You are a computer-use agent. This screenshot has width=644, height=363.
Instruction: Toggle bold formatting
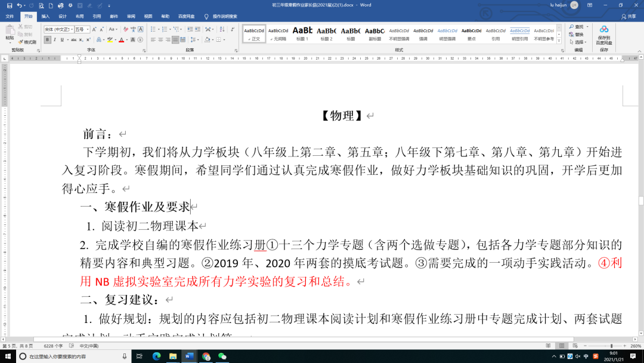pos(47,40)
